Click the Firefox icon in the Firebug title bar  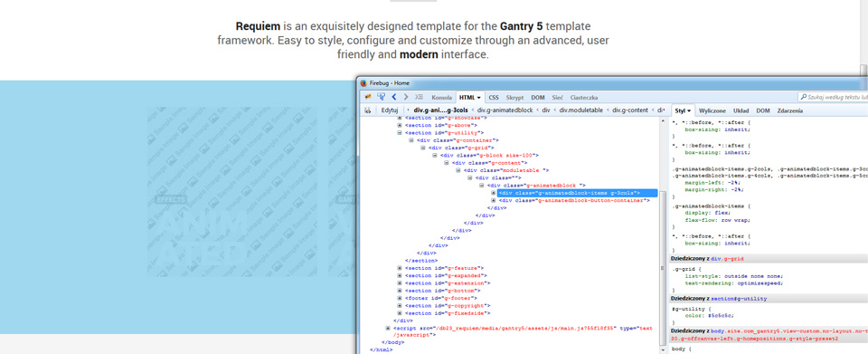363,83
